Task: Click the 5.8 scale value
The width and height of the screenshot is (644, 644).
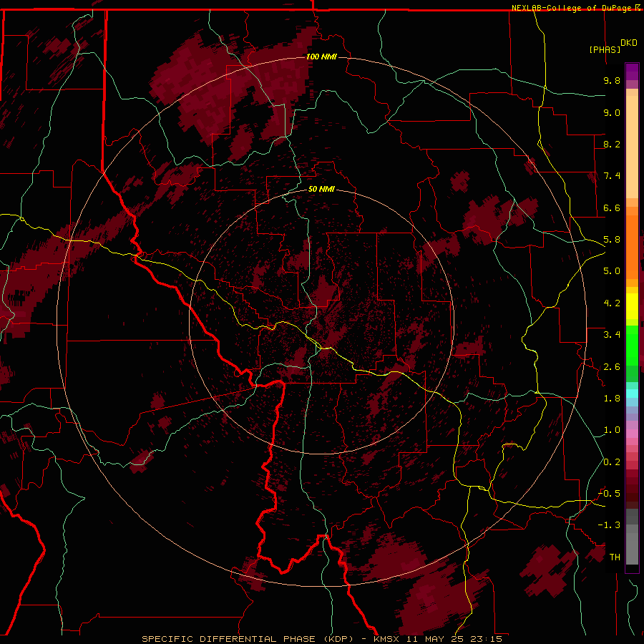Action: [x=612, y=240]
